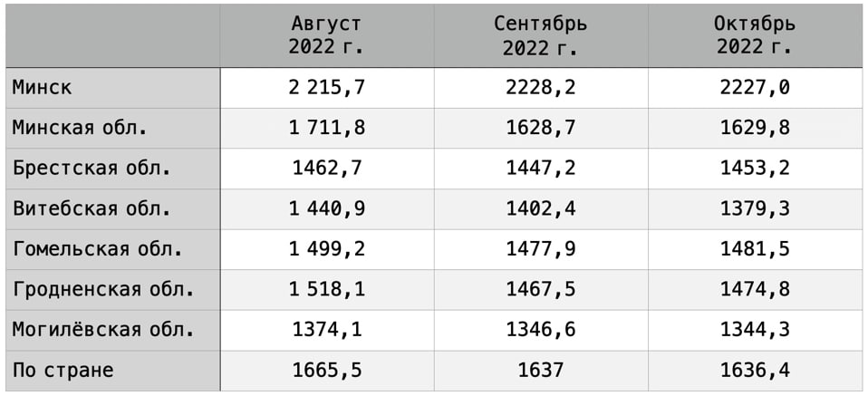
Task: Select the Сентябрь 2022 г. column header
Action: pyautogui.click(x=541, y=35)
